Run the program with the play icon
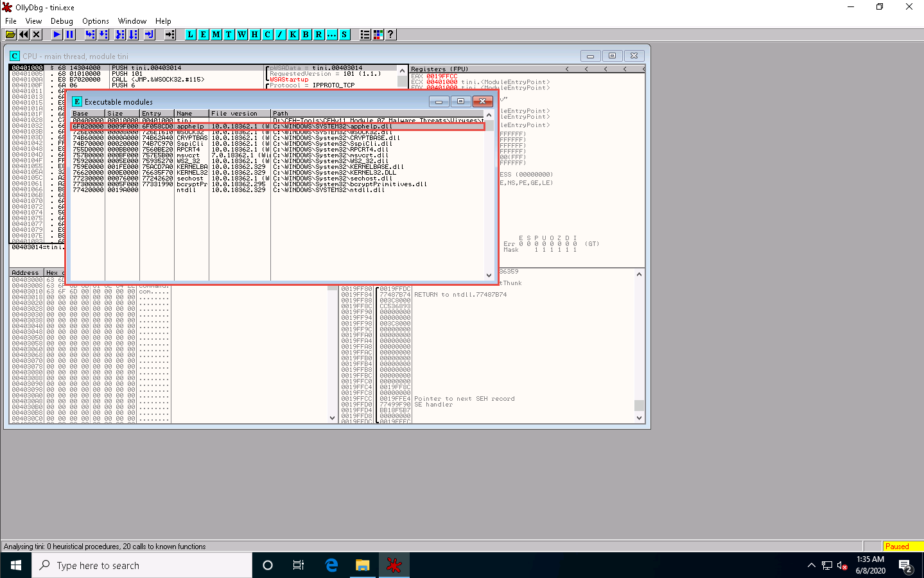Image resolution: width=924 pixels, height=578 pixels. [x=57, y=35]
